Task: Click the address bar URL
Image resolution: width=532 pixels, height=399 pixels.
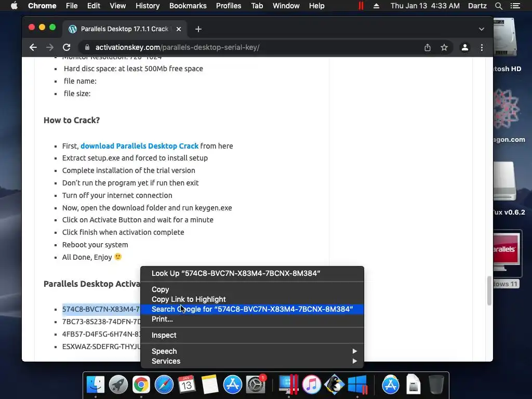Action: point(178,47)
